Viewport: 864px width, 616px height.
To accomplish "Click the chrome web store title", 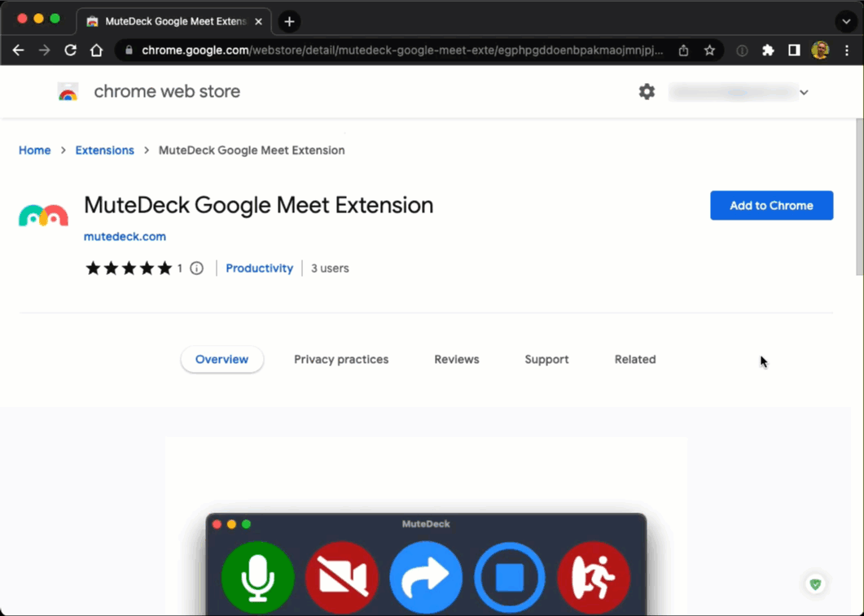I will [167, 91].
